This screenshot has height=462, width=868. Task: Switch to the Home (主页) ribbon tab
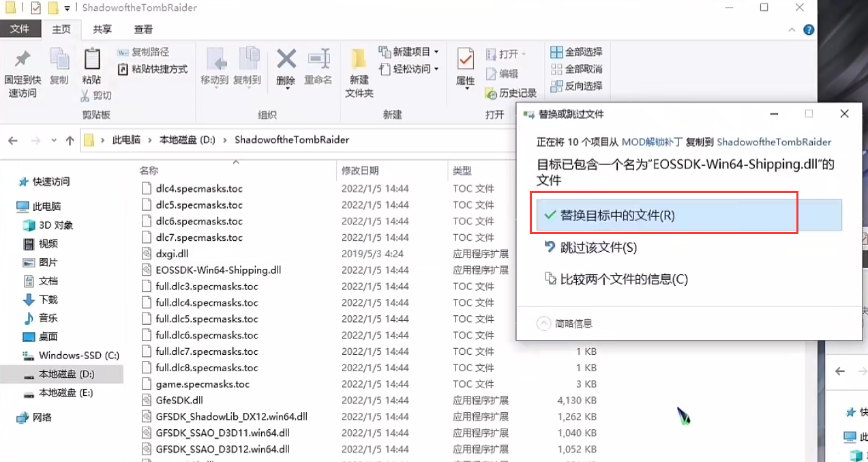(x=61, y=29)
